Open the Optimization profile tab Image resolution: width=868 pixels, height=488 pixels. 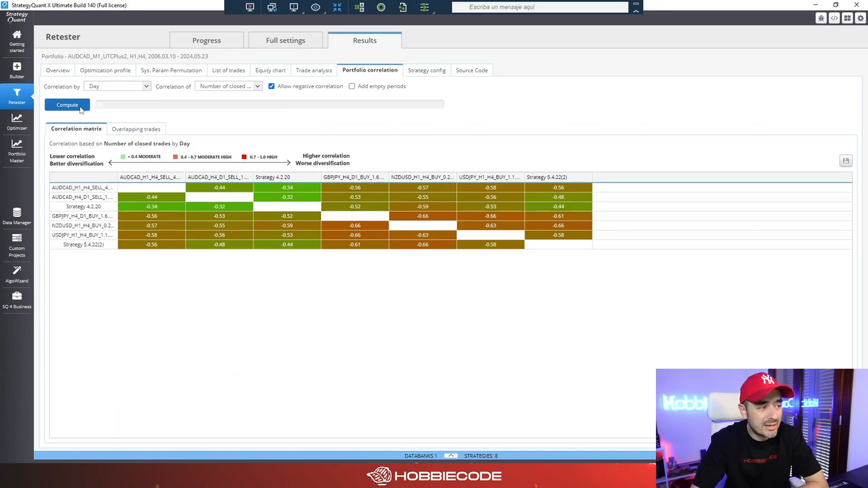pos(106,70)
